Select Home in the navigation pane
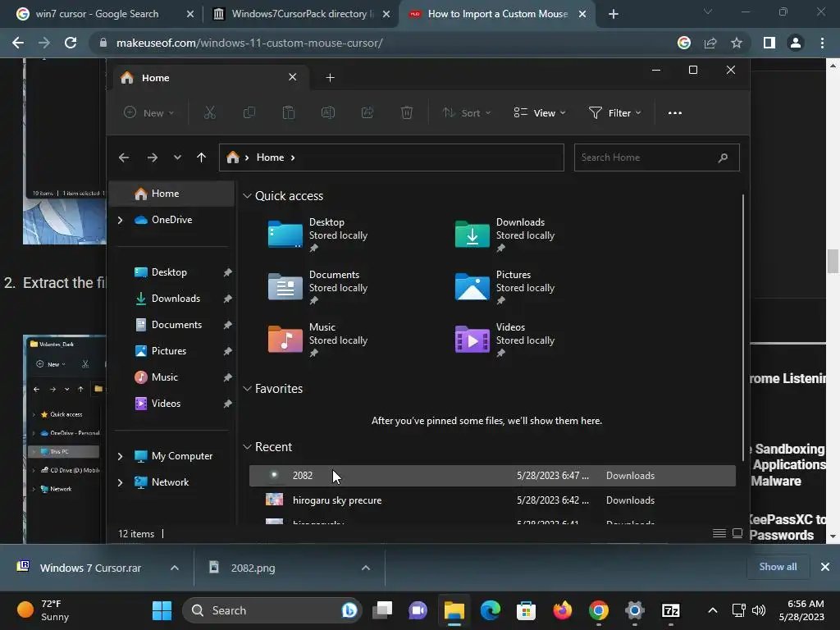This screenshot has height=630, width=840. pos(171,194)
